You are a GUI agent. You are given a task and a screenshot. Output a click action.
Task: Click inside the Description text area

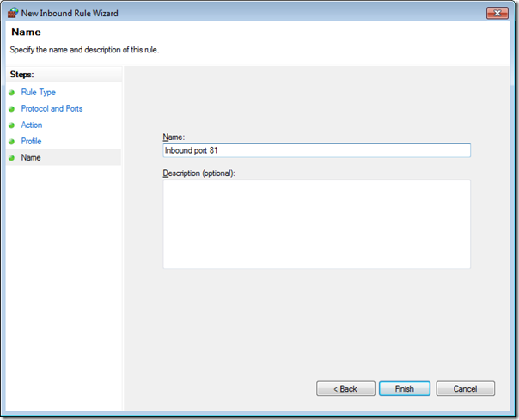316,223
